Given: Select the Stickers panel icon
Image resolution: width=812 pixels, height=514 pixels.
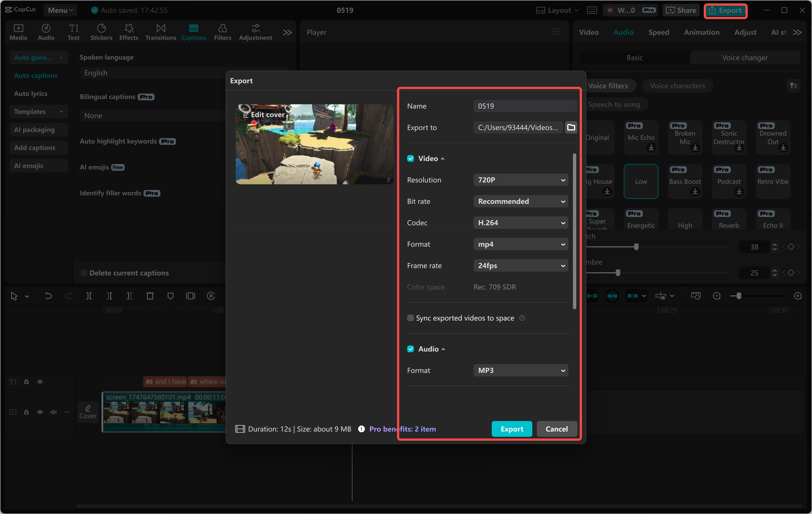Looking at the screenshot, I should click(101, 32).
